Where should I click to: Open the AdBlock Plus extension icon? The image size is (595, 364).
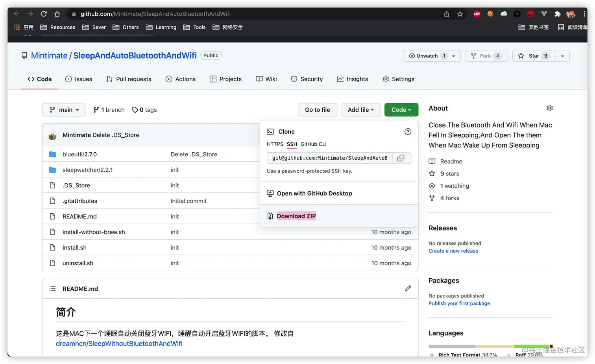[477, 14]
